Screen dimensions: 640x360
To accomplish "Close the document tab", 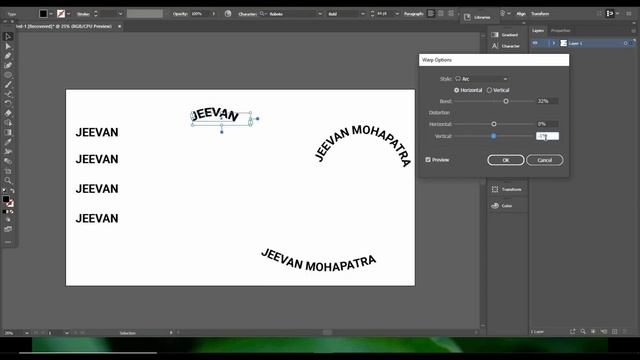I will 119,26.
